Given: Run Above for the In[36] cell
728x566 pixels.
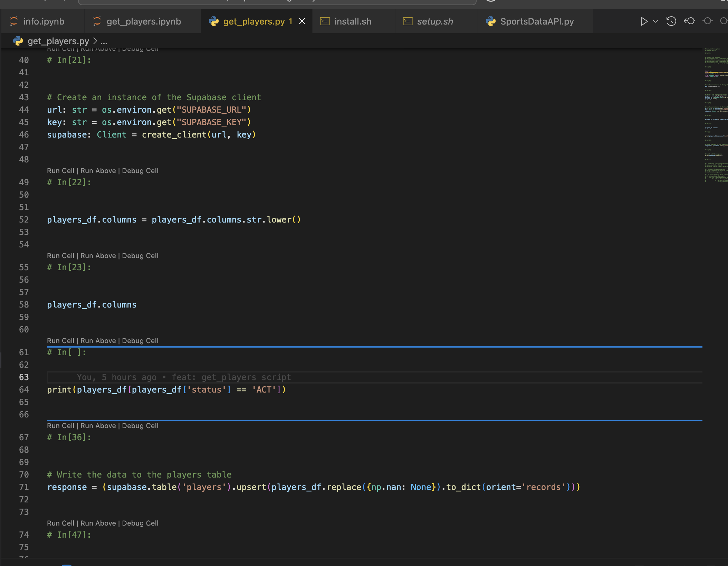Looking at the screenshot, I should (98, 426).
